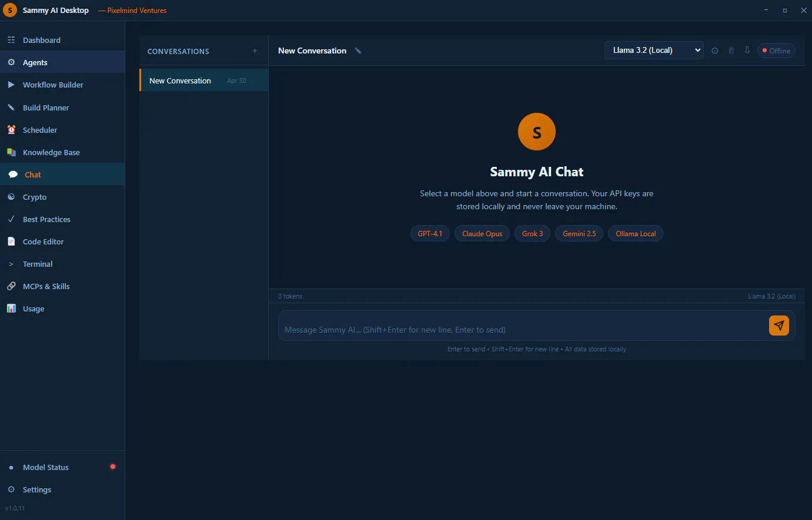Open the Crypto section icon
This screenshot has width=812, height=520.
(x=11, y=197)
